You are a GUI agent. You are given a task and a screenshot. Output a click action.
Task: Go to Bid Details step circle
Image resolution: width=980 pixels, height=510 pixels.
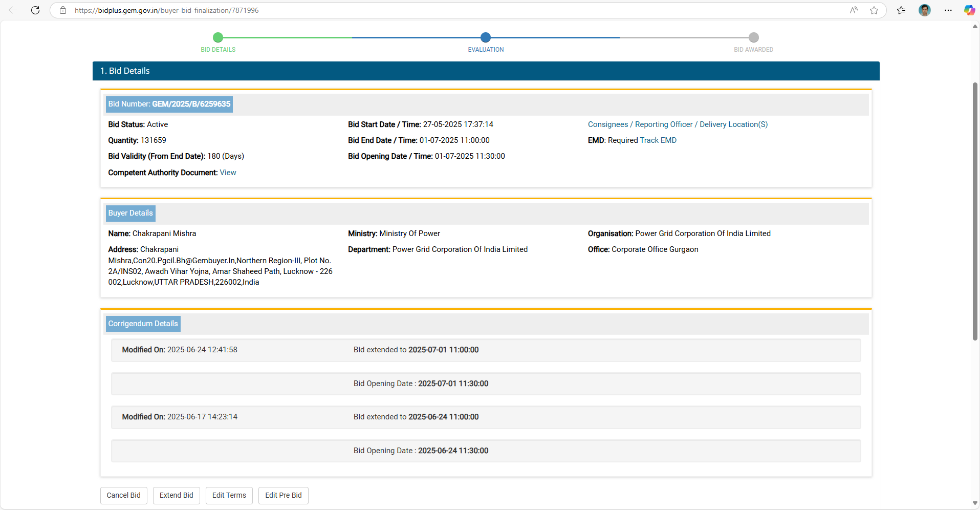click(218, 37)
